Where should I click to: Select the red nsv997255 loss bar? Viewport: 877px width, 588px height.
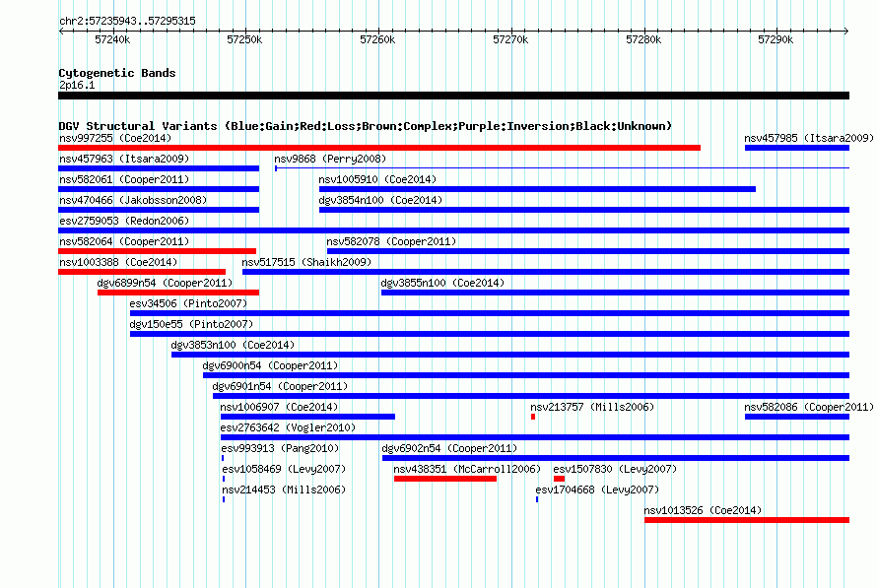tap(379, 148)
